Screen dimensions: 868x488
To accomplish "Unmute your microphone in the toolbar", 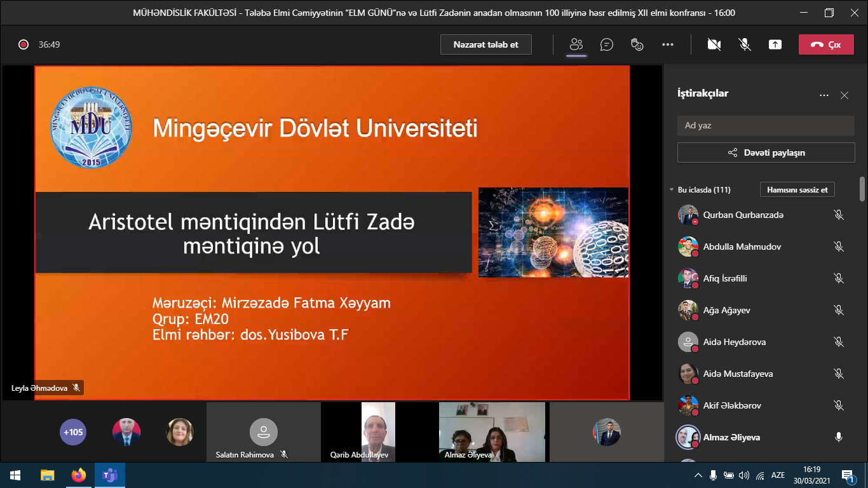I will (x=745, y=44).
